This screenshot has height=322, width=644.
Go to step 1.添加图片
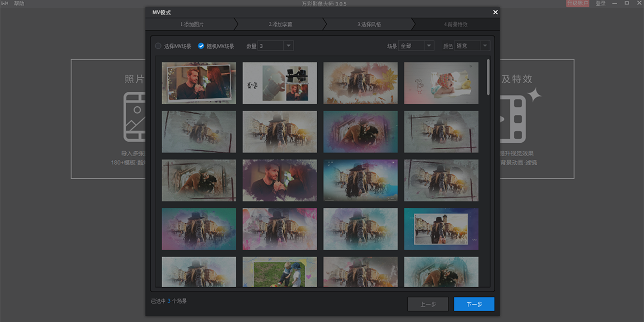(x=192, y=25)
